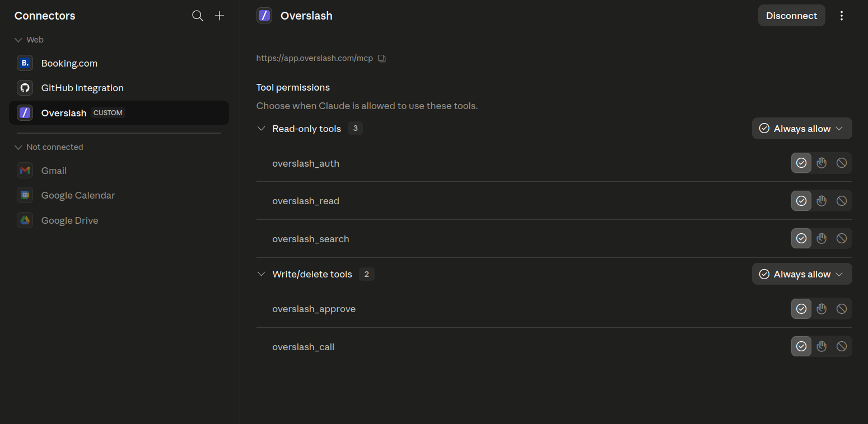868x424 pixels.
Task: Block the overslash_search tool
Action: 842,238
